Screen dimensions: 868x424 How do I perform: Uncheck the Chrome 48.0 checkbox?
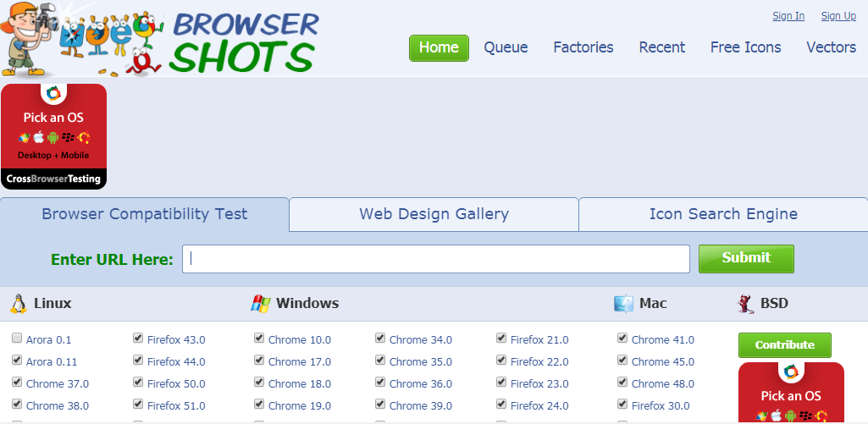coord(622,382)
